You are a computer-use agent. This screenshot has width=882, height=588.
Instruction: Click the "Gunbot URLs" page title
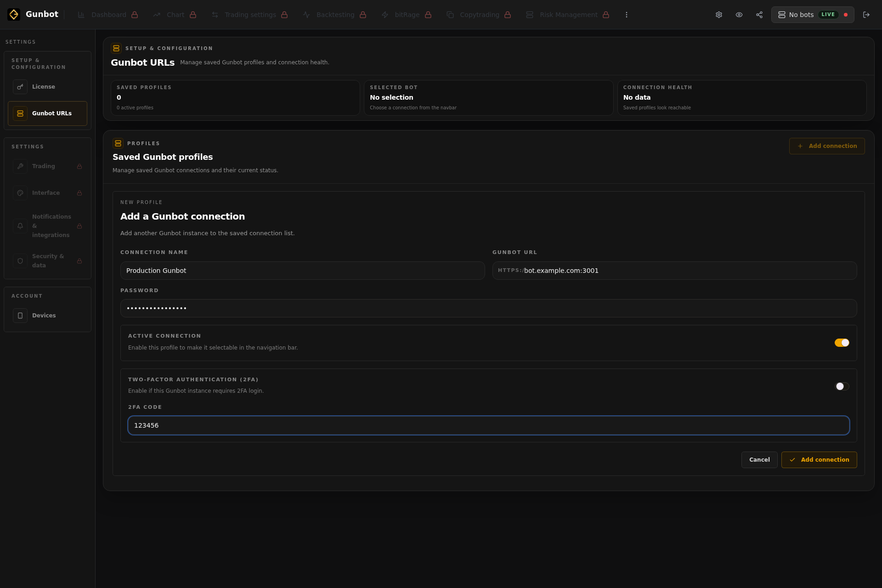(142, 62)
